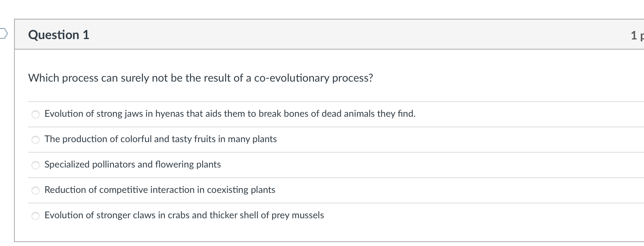The width and height of the screenshot is (644, 246).
Task: Click the 'Specialized pollinators and flowering plants' answer text
Action: coord(133,164)
